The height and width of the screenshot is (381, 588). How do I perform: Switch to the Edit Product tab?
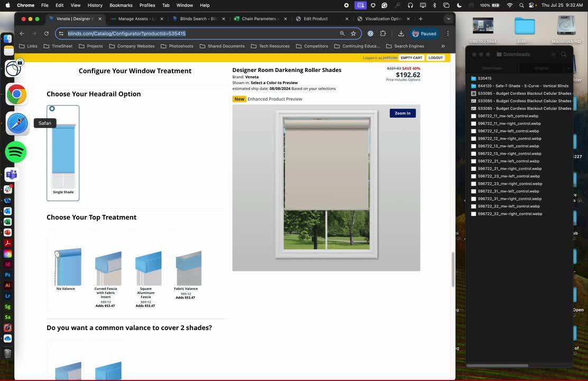click(321, 19)
